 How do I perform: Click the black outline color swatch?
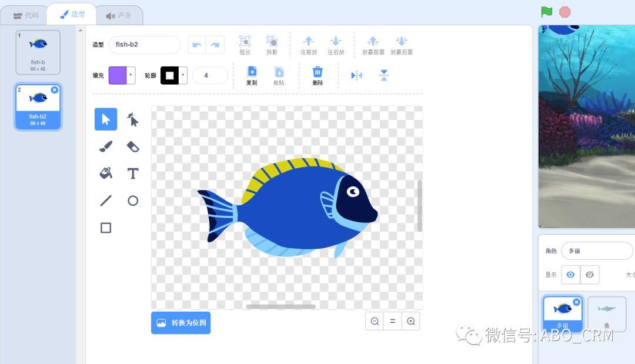170,75
